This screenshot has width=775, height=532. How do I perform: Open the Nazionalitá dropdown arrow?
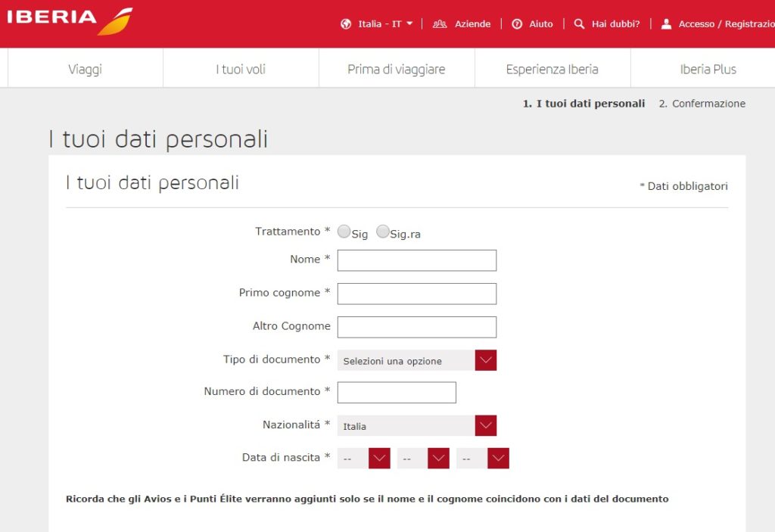(x=485, y=425)
